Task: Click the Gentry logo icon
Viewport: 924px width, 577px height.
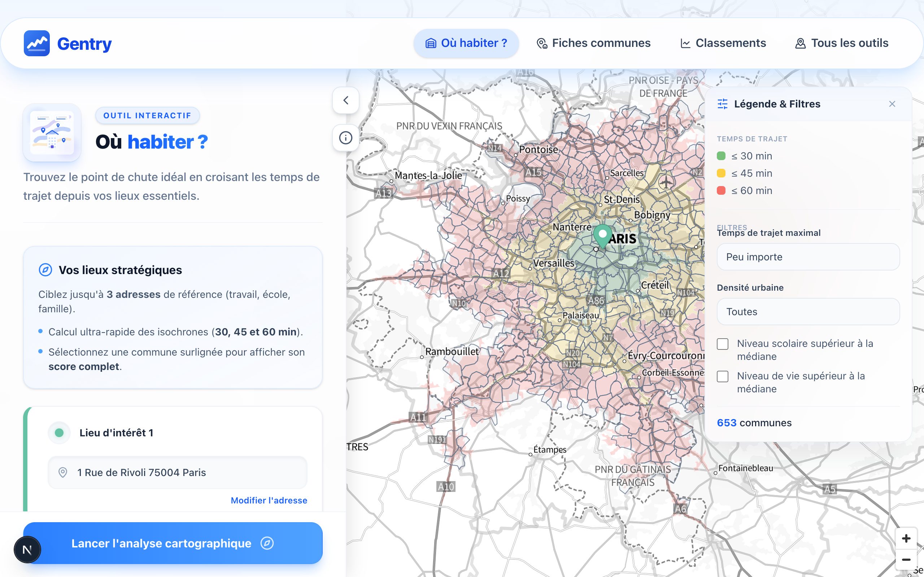Action: point(37,43)
